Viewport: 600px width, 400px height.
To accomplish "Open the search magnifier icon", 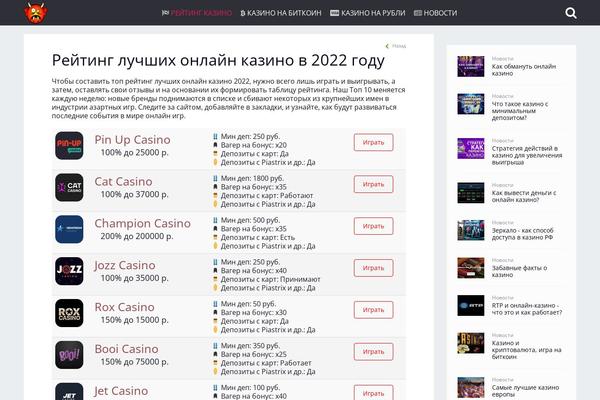I will (571, 13).
